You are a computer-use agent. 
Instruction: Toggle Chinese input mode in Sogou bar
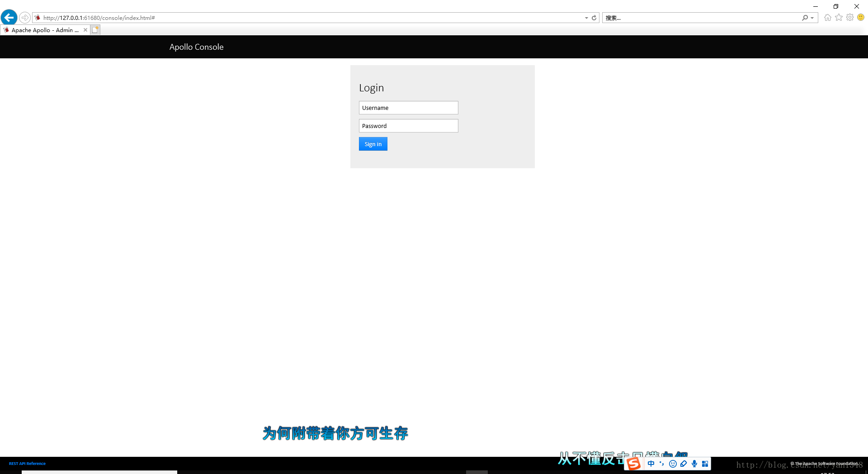[651, 464]
